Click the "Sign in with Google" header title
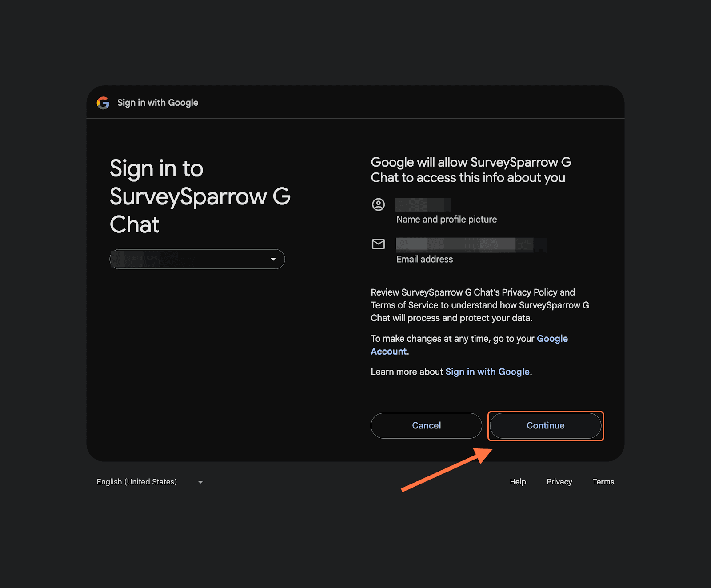Image resolution: width=711 pixels, height=588 pixels. 158,103
